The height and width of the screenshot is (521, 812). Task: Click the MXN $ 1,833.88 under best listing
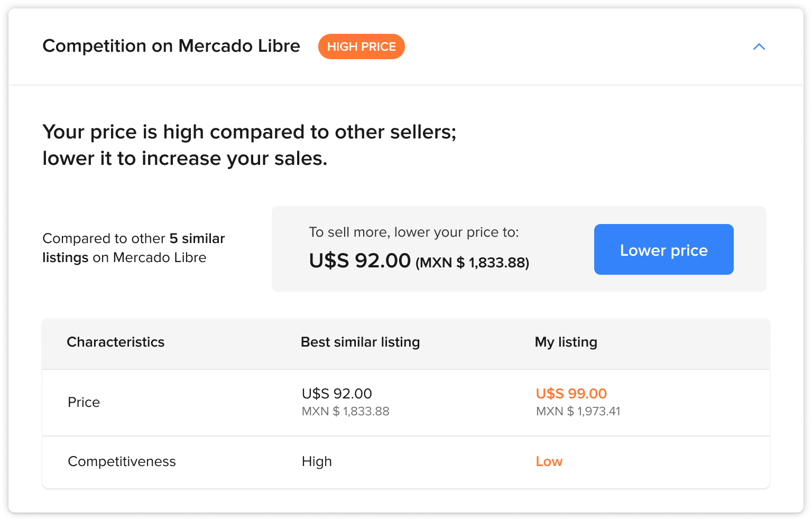coord(345,411)
